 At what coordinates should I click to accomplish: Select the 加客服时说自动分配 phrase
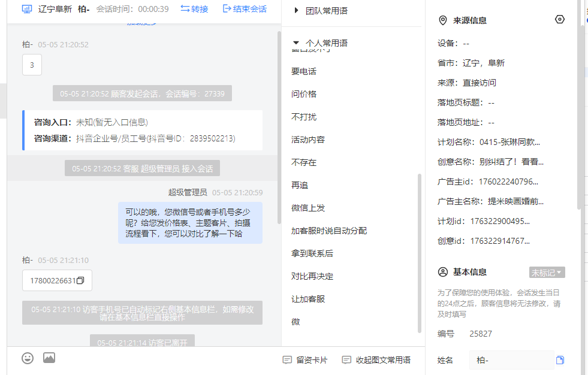(329, 231)
